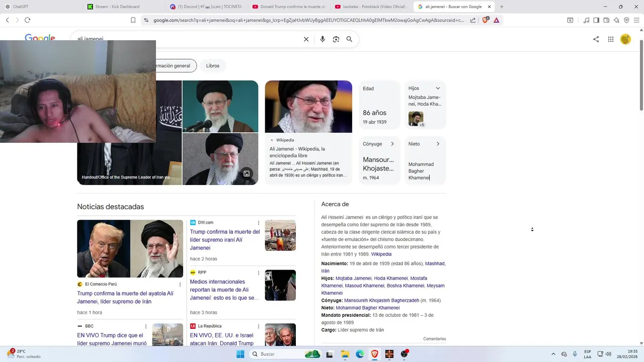Open Trump and Jamenei news thumbnail

pos(130,248)
